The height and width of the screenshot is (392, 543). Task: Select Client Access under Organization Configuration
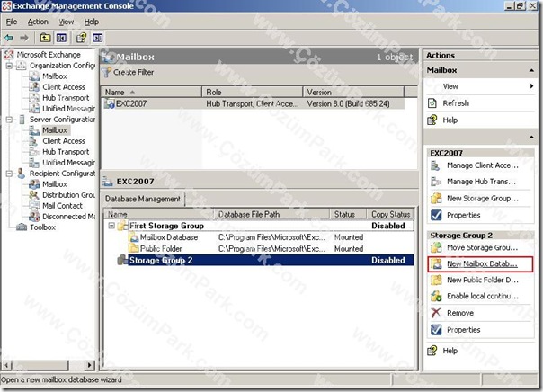(64, 87)
